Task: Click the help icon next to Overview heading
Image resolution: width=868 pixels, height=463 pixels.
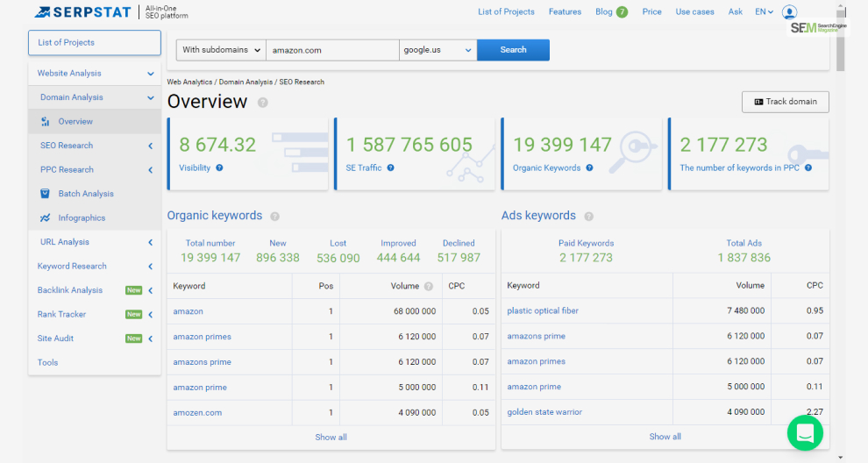Action: (x=263, y=103)
